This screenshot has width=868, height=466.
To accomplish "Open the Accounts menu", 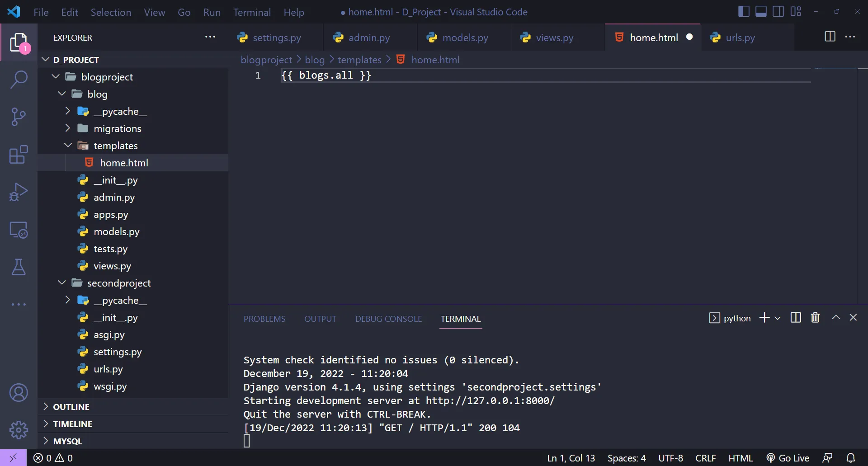I will [x=19, y=393].
